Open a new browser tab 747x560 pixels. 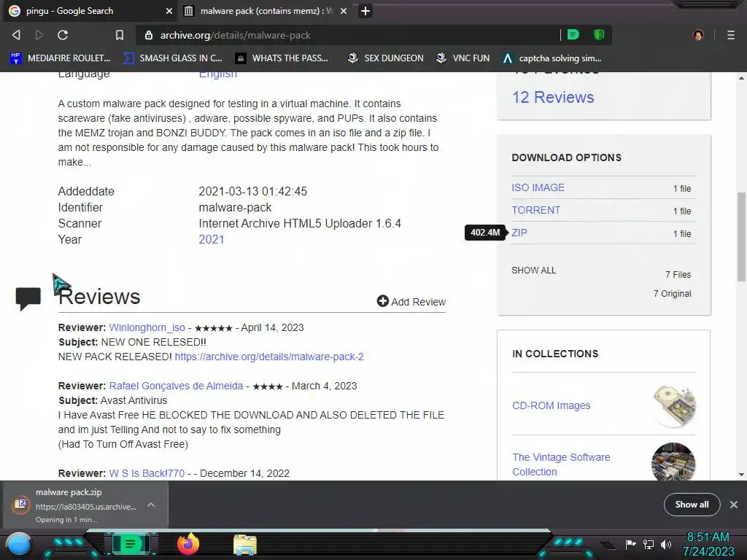click(x=365, y=11)
